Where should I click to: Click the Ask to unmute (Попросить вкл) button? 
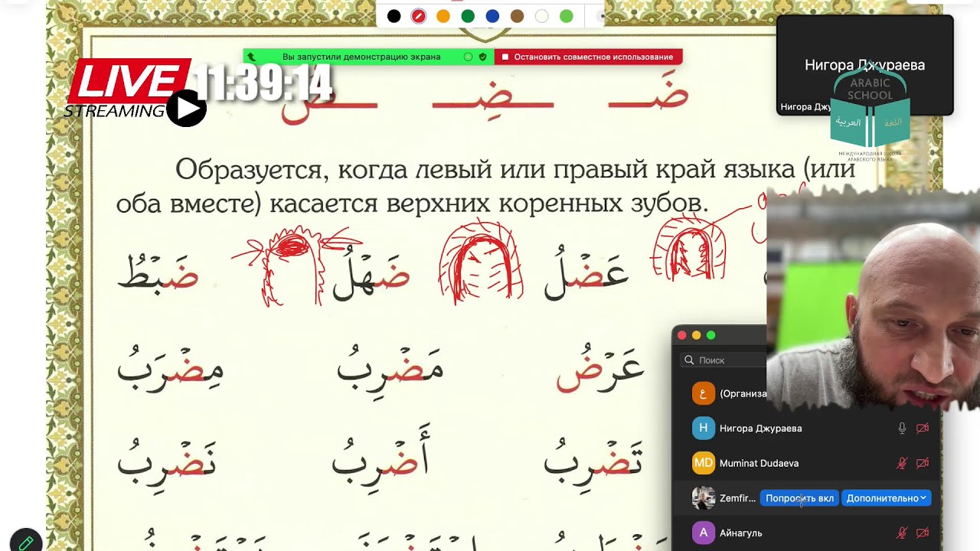tap(799, 498)
